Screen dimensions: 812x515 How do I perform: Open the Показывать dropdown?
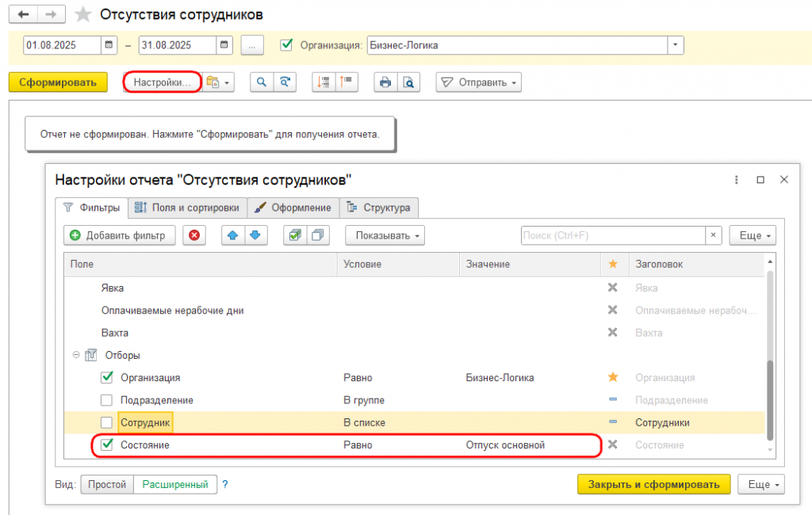(385, 235)
